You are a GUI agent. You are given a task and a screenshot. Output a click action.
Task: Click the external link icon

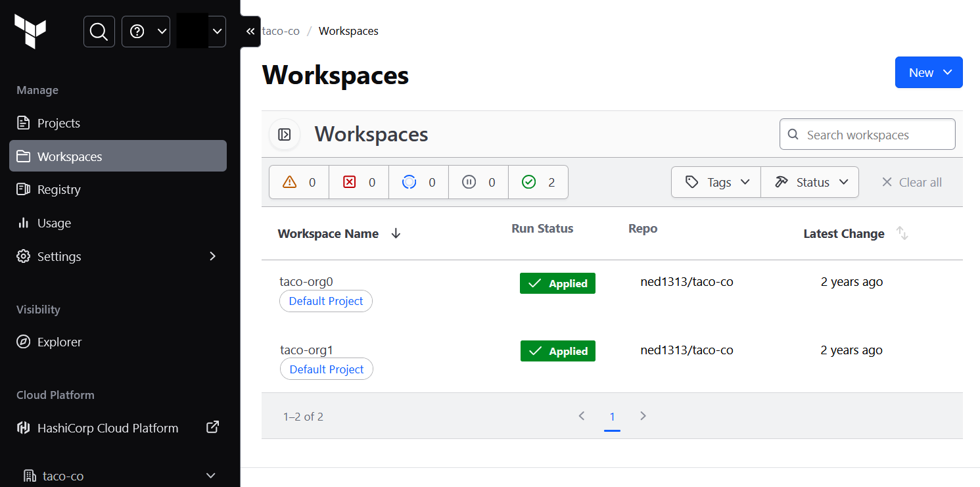pyautogui.click(x=212, y=427)
